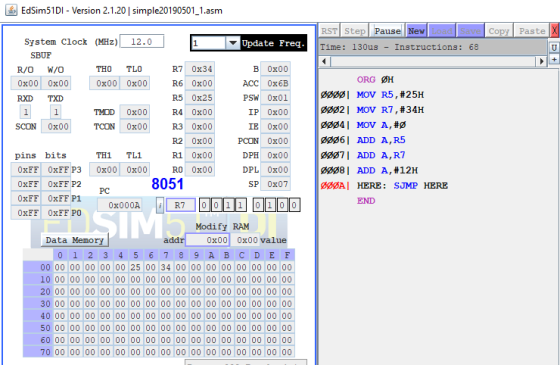Click the Update Freq. value field showing 1
This screenshot has height=365, width=560.
pos(209,43)
